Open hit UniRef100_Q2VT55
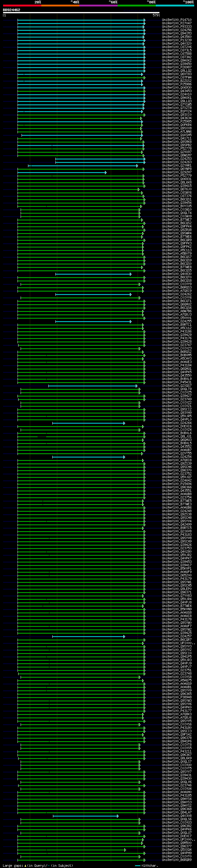 pos(176,454)
